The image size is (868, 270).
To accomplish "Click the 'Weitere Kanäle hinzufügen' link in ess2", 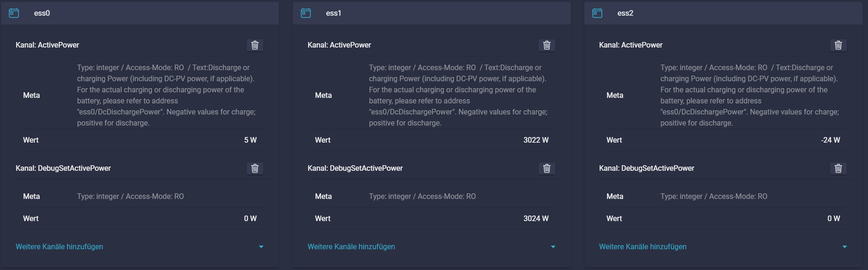I will [x=643, y=247].
